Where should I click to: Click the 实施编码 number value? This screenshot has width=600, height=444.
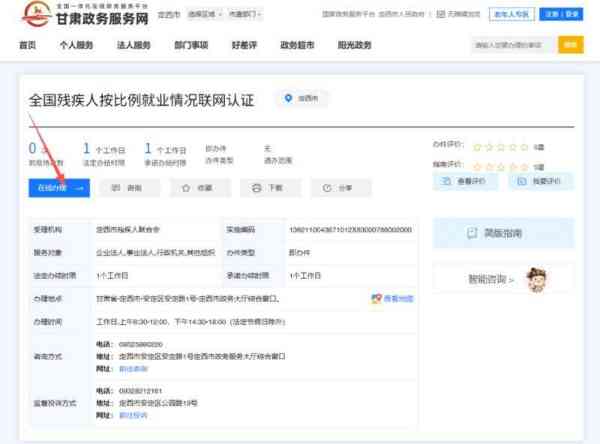point(351,230)
